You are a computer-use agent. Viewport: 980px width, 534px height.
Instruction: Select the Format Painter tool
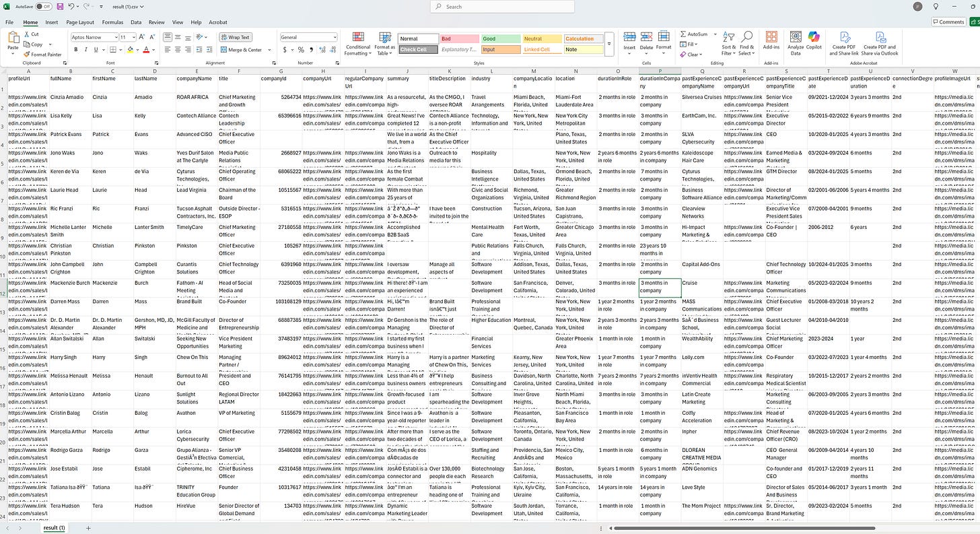pyautogui.click(x=42, y=54)
